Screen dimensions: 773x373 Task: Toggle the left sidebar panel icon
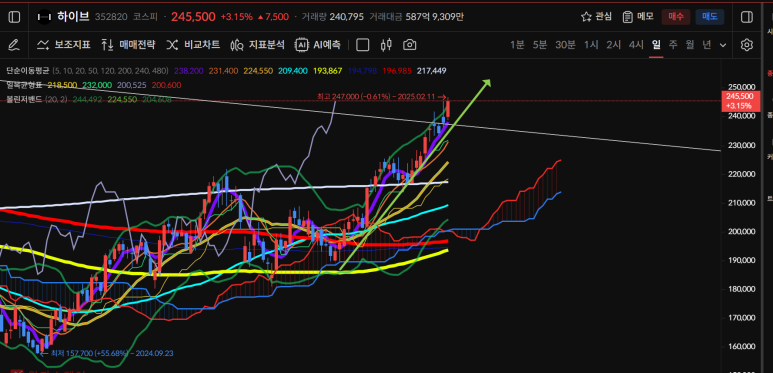[14, 17]
